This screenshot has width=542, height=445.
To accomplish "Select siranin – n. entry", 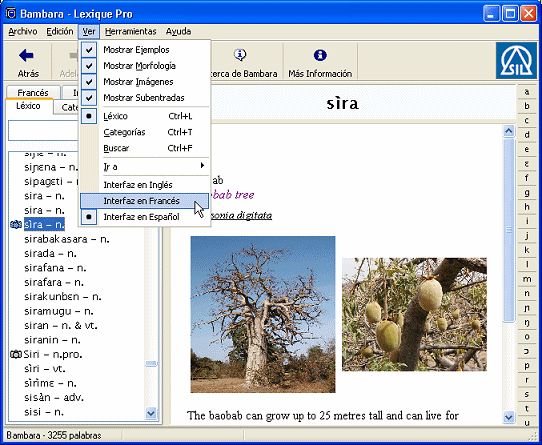I will [x=52, y=340].
